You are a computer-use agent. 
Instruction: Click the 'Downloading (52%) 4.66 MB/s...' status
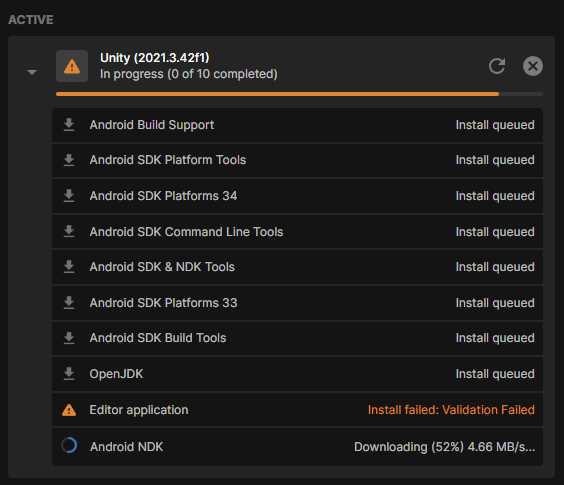pyautogui.click(x=445, y=447)
